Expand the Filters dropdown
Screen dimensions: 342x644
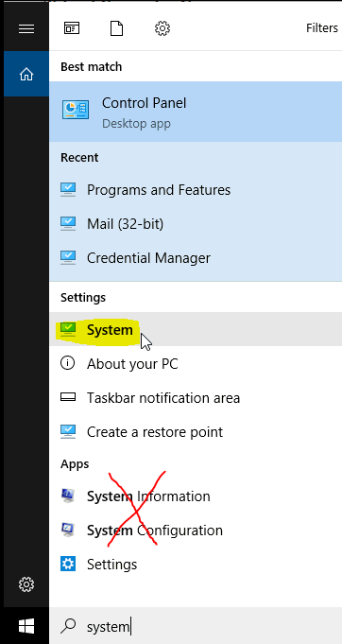(322, 28)
